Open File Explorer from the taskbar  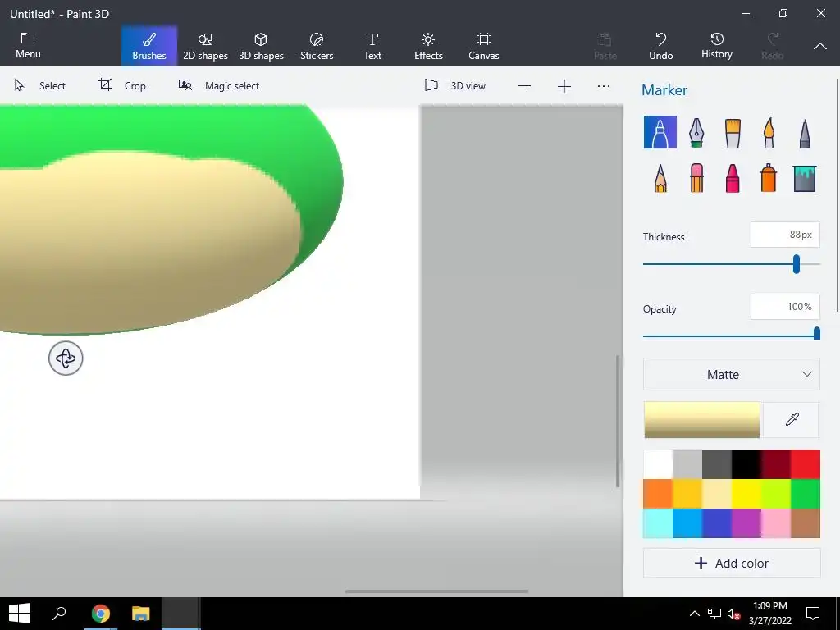[x=140, y=614]
